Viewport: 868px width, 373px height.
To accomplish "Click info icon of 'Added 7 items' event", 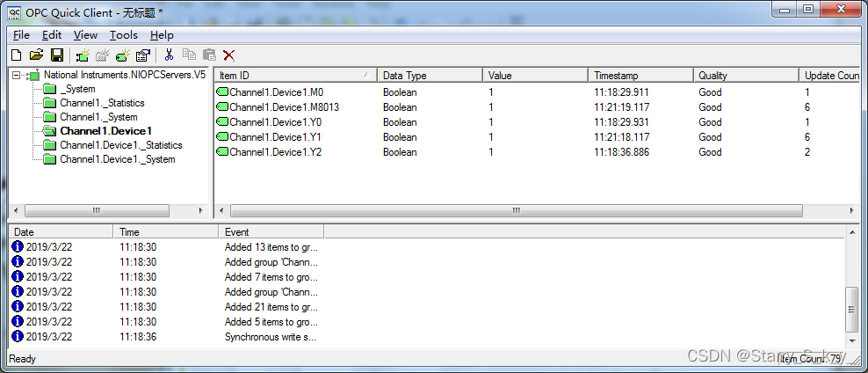I will click(x=18, y=276).
